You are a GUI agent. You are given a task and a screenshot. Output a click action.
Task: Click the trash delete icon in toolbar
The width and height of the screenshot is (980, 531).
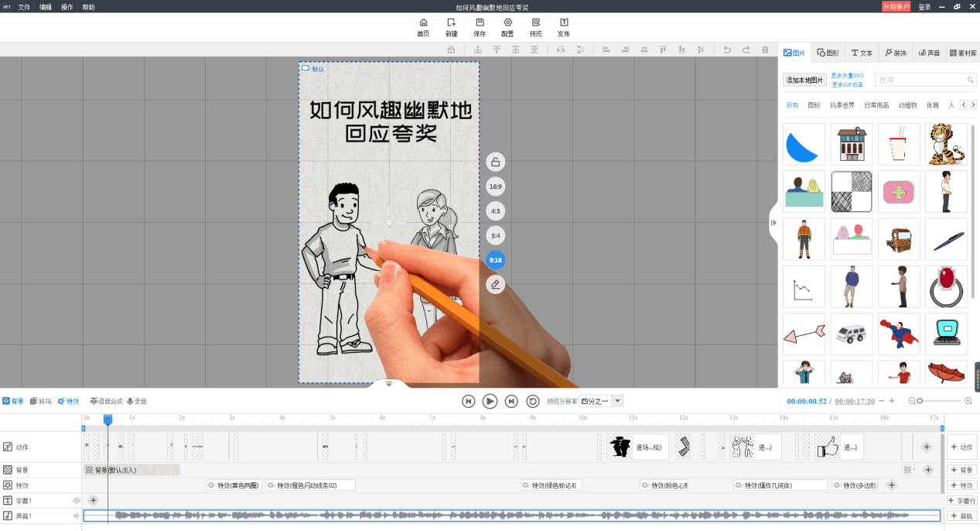coord(765,50)
